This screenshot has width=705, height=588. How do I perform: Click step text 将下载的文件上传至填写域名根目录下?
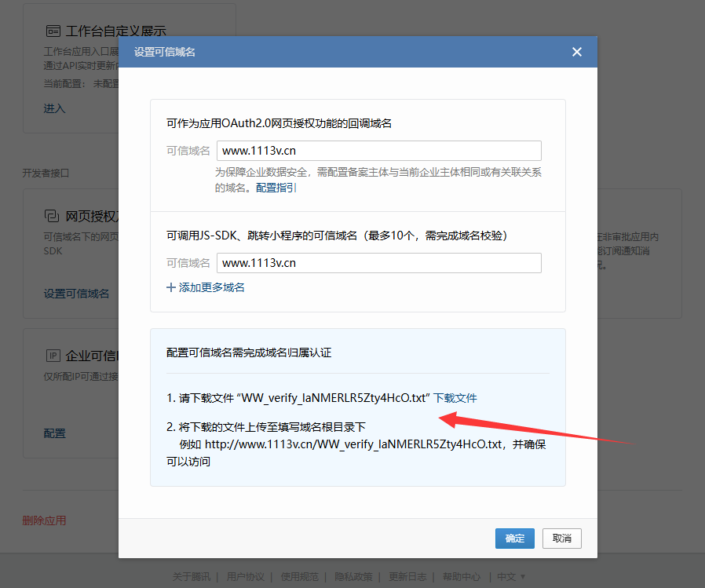pyautogui.click(x=272, y=426)
